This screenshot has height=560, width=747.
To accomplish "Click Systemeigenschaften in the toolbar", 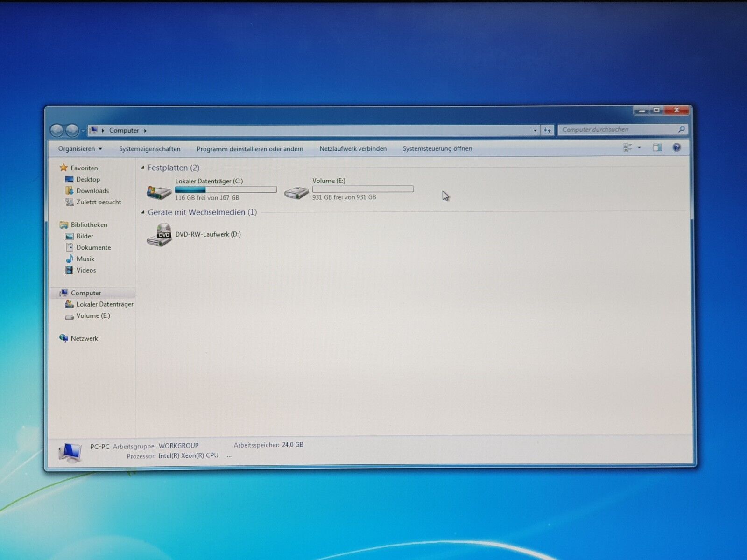I will pos(149,149).
